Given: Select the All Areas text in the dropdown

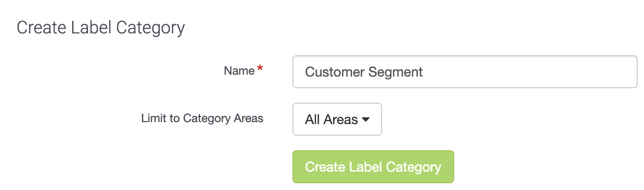Looking at the screenshot, I should 331,120.
